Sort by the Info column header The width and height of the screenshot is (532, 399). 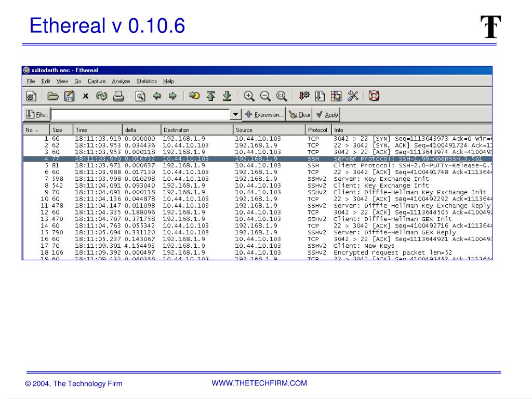coord(411,130)
